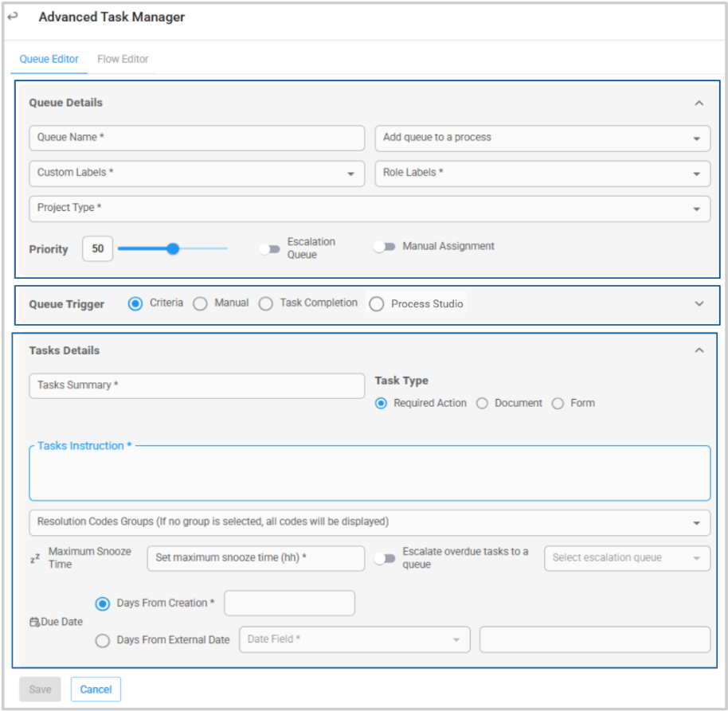The width and height of the screenshot is (728, 711).
Task: Click the snooze zzz icon
Action: click(x=34, y=559)
